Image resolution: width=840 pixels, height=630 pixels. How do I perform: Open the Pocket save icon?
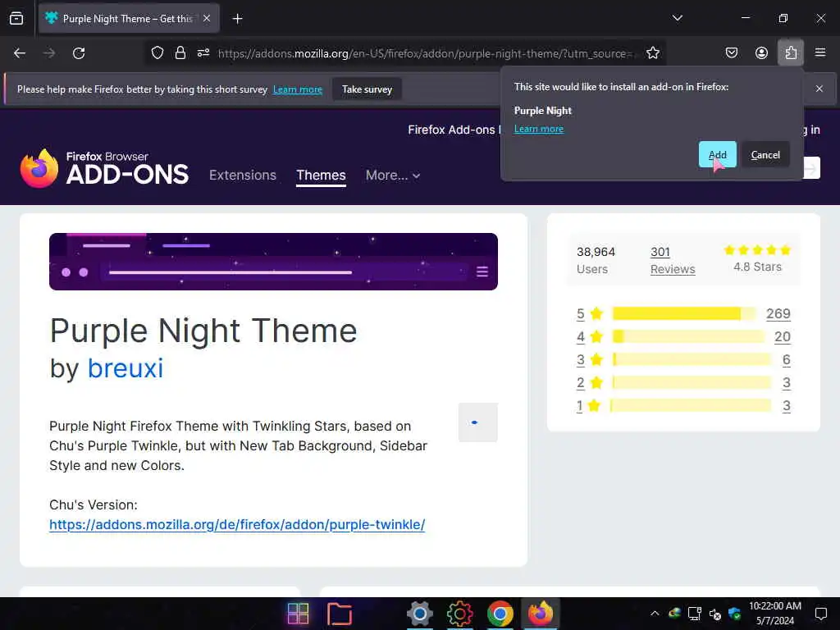tap(731, 53)
